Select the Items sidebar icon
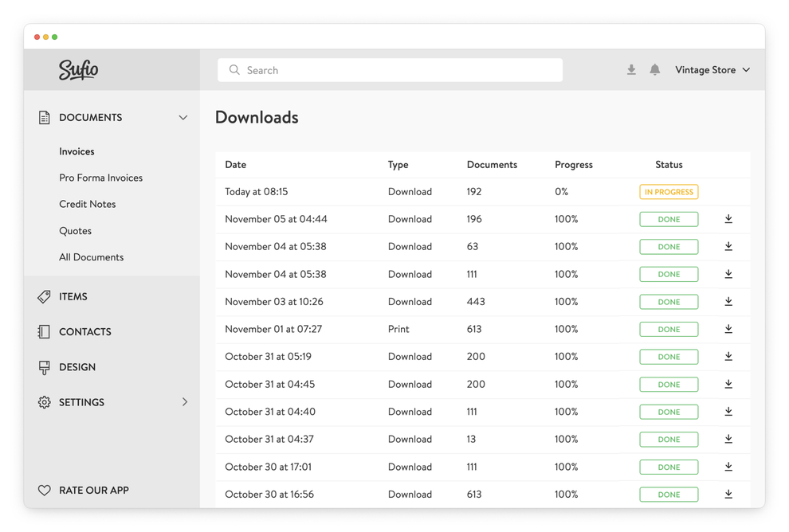 tap(45, 295)
